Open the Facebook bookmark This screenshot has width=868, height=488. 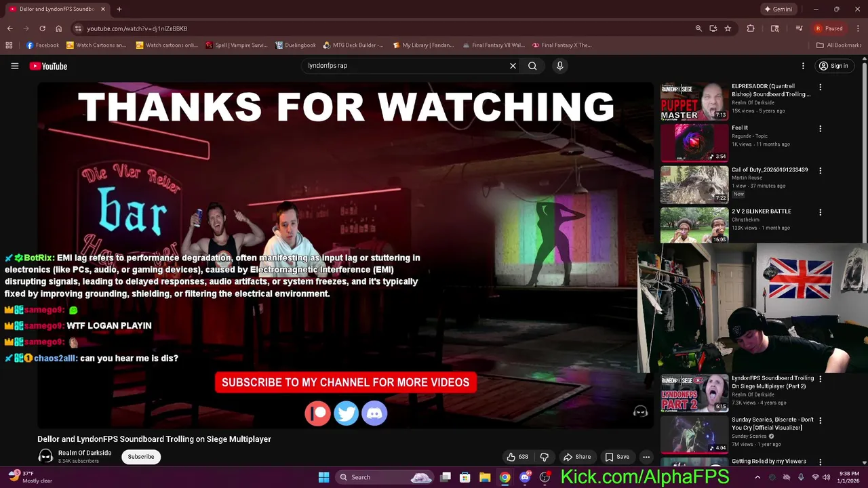point(43,45)
